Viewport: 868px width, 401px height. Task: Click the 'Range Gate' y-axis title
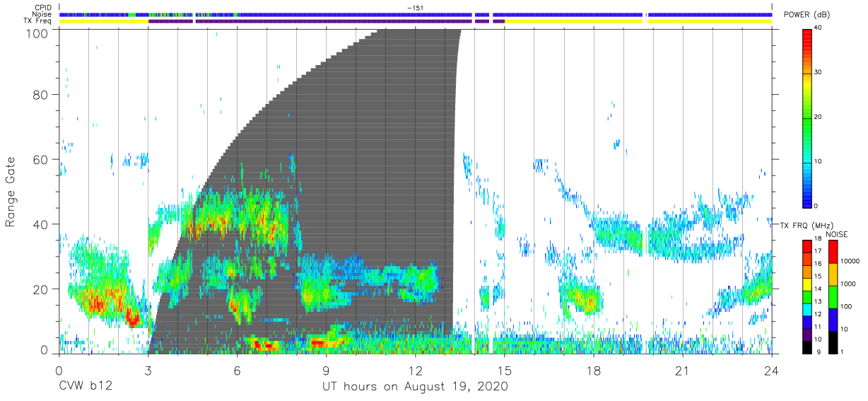(11, 192)
